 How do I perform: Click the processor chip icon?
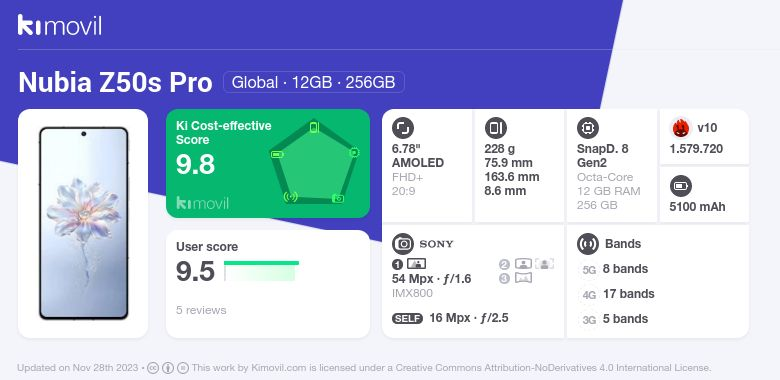(588, 128)
